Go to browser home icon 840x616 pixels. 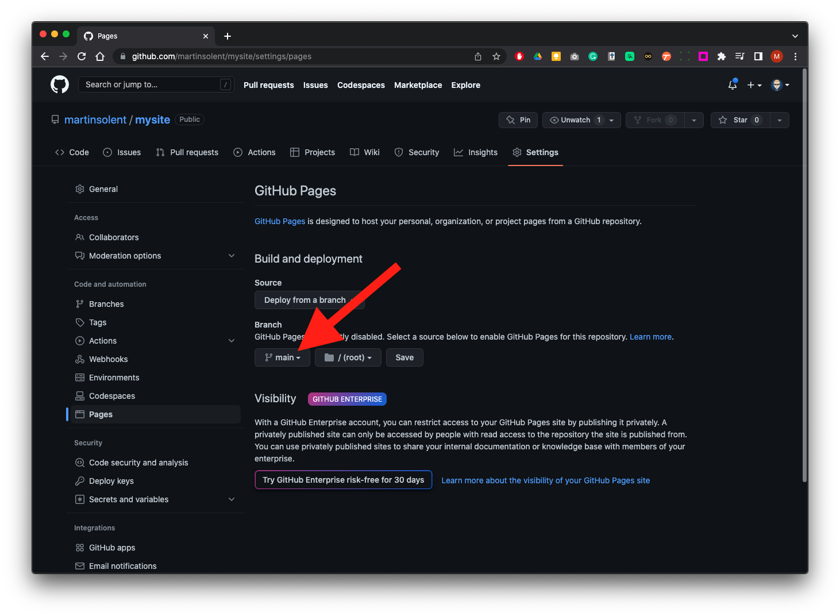(x=100, y=56)
